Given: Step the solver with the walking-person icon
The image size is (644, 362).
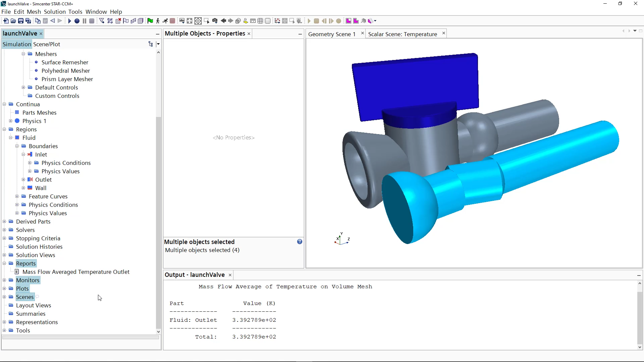Looking at the screenshot, I should (x=157, y=20).
